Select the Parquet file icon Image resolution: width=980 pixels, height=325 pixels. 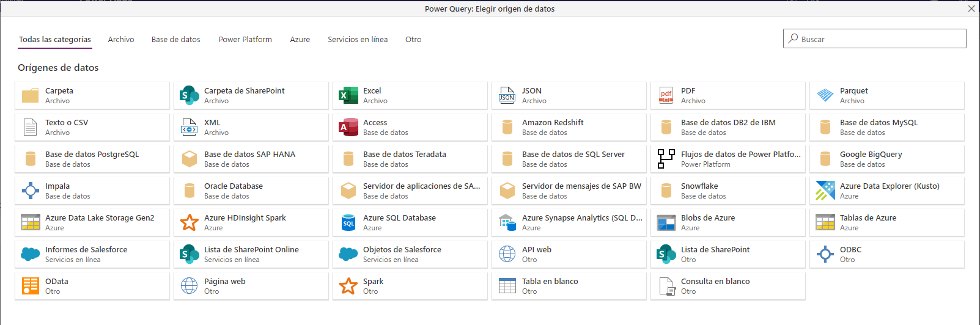825,95
